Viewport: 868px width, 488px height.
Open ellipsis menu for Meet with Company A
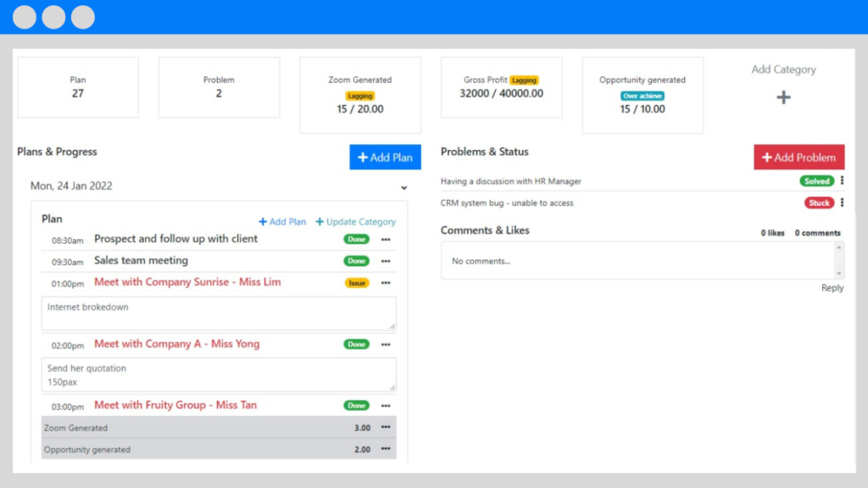(x=386, y=345)
